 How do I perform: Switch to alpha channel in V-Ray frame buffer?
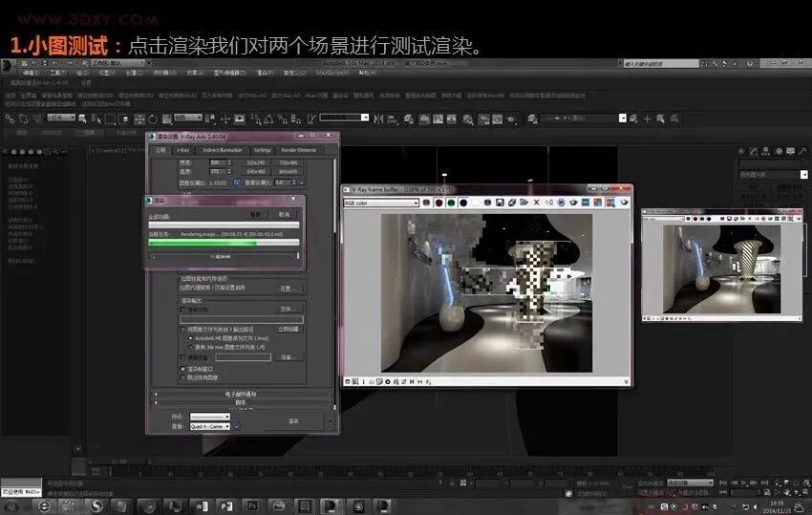476,203
